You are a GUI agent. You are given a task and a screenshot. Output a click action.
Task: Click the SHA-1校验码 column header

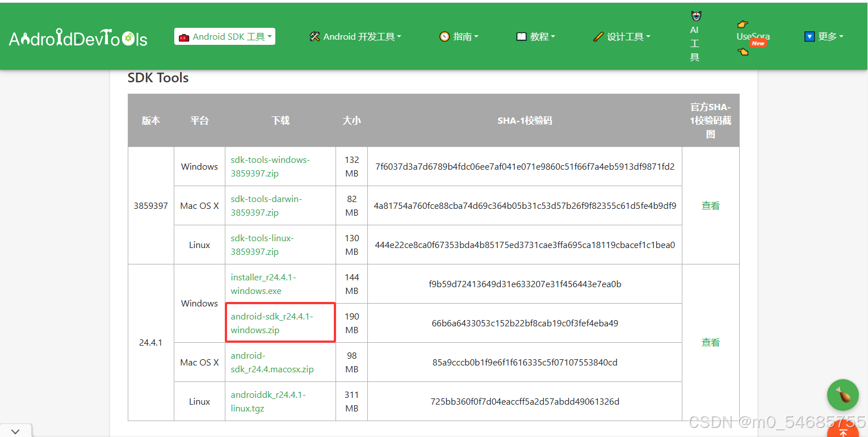[525, 120]
